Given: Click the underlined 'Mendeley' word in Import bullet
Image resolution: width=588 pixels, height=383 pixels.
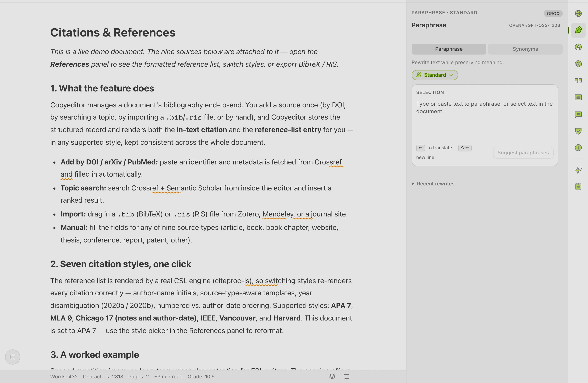Looking at the screenshot, I should [278, 214].
